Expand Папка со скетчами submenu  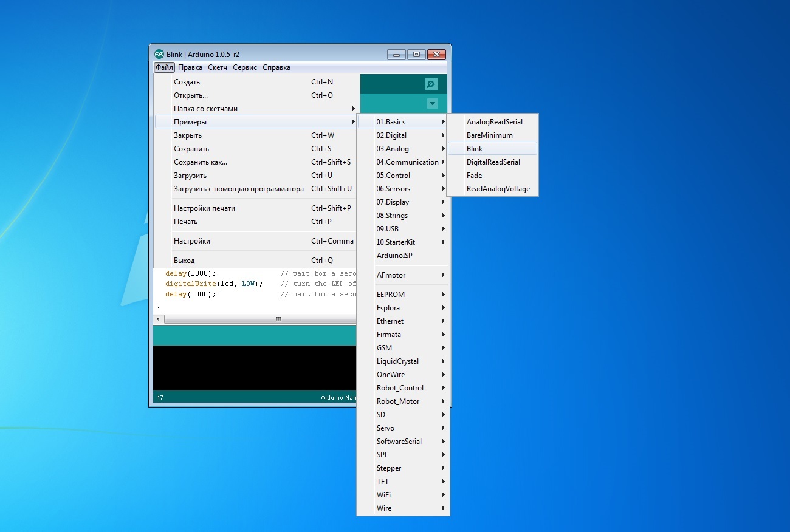click(256, 109)
